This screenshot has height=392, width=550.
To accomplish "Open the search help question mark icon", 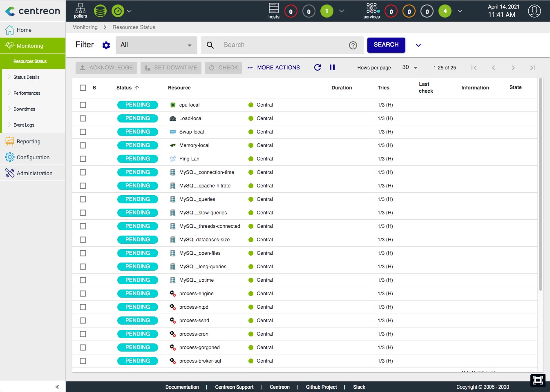I will click(x=353, y=45).
